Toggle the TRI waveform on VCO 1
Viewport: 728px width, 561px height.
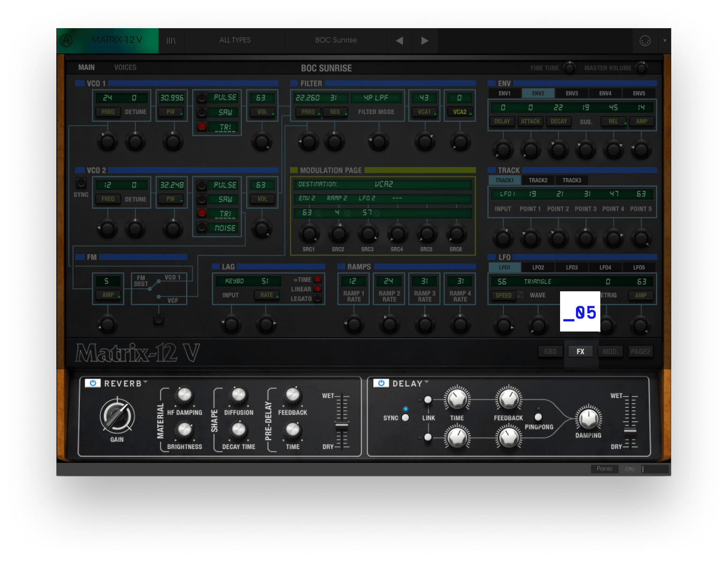tap(202, 126)
